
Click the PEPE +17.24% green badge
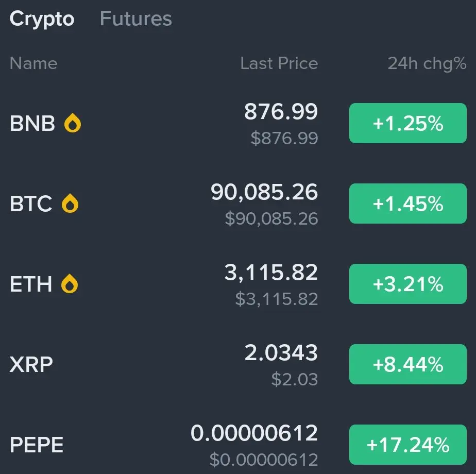407,445
